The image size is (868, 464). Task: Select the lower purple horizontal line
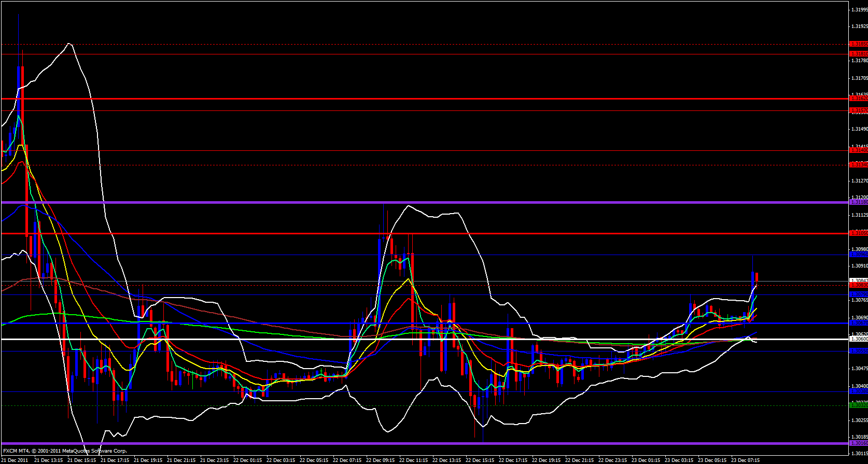tap(415, 443)
